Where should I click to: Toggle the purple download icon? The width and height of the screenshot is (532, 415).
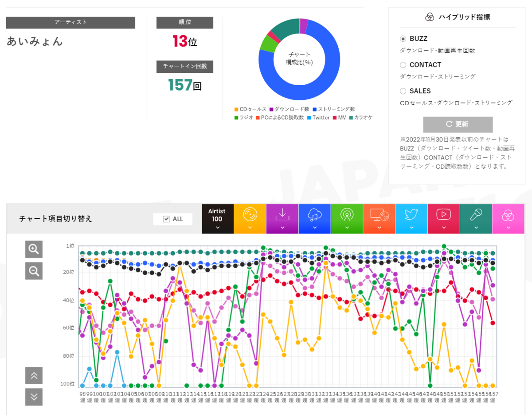tap(282, 214)
